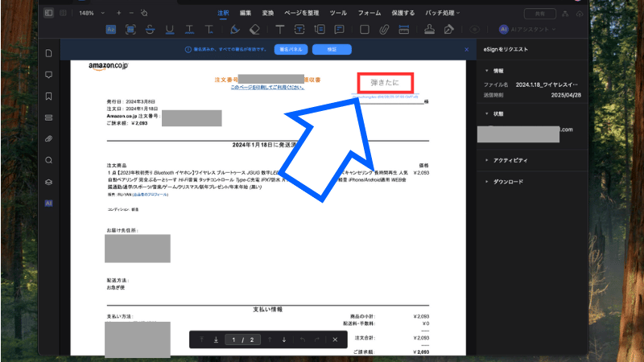Close the signature notification banner
The image size is (644, 362).
(x=467, y=49)
